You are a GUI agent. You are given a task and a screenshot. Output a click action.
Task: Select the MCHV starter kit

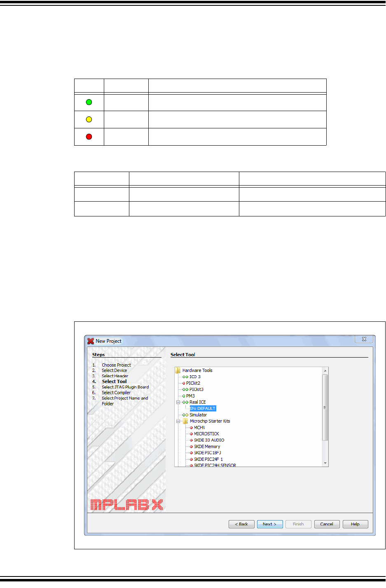pyautogui.click(x=199, y=428)
